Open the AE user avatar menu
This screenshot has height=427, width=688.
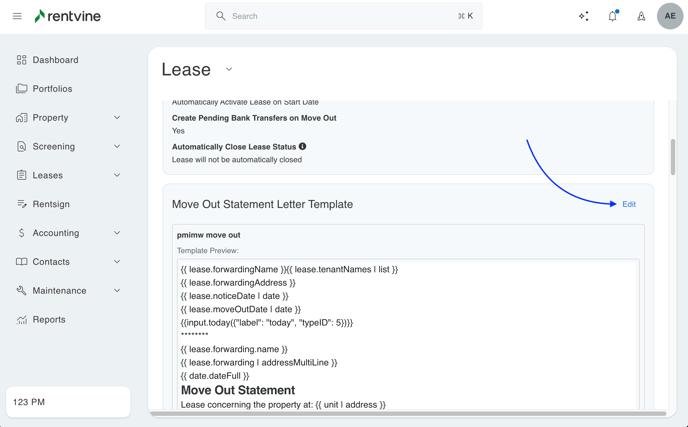tap(670, 16)
